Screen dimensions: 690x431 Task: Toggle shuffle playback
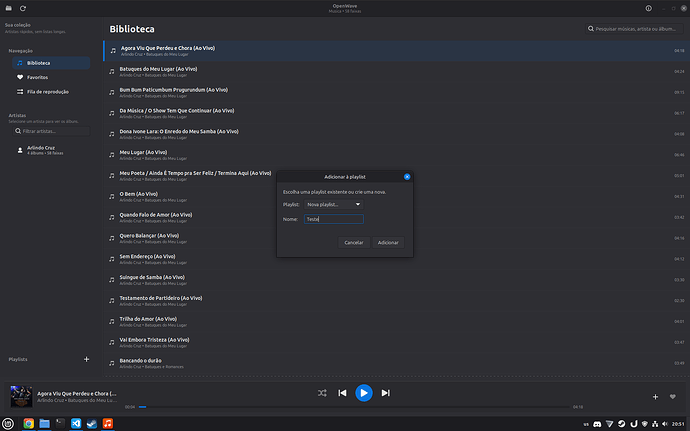click(322, 393)
